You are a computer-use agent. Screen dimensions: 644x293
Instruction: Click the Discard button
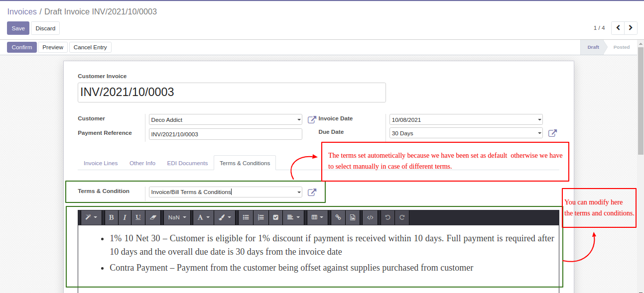[45, 28]
